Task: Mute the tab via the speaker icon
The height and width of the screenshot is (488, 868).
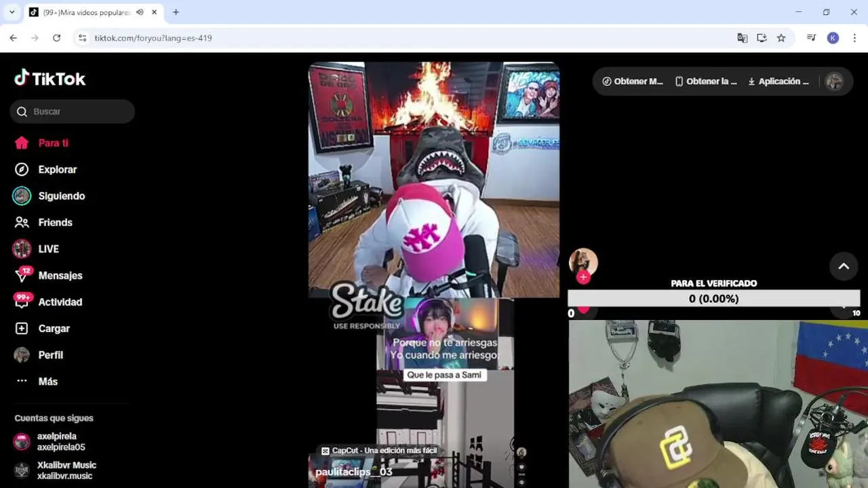Action: pyautogui.click(x=140, y=12)
